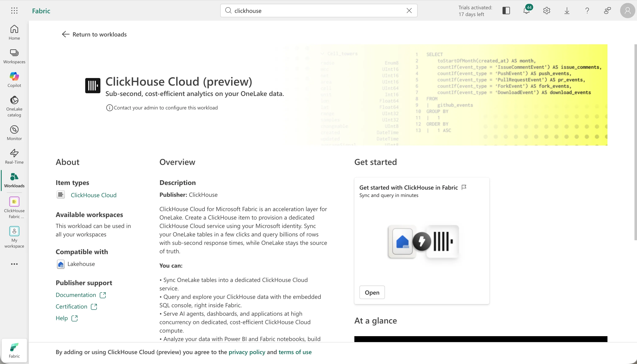Toggle the side pane layout icon

pyautogui.click(x=506, y=11)
